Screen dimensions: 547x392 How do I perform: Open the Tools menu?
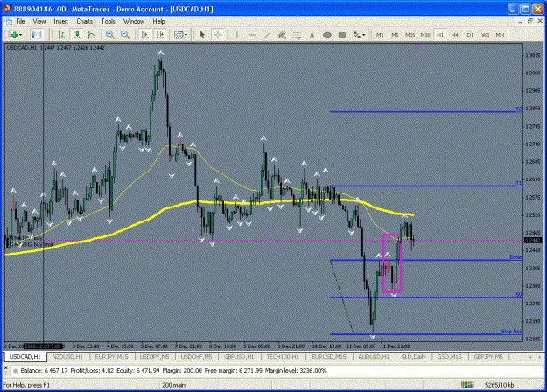[108, 21]
